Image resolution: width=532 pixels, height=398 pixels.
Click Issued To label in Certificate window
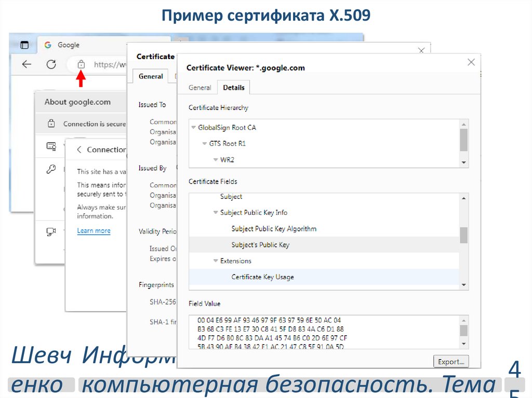pos(152,105)
